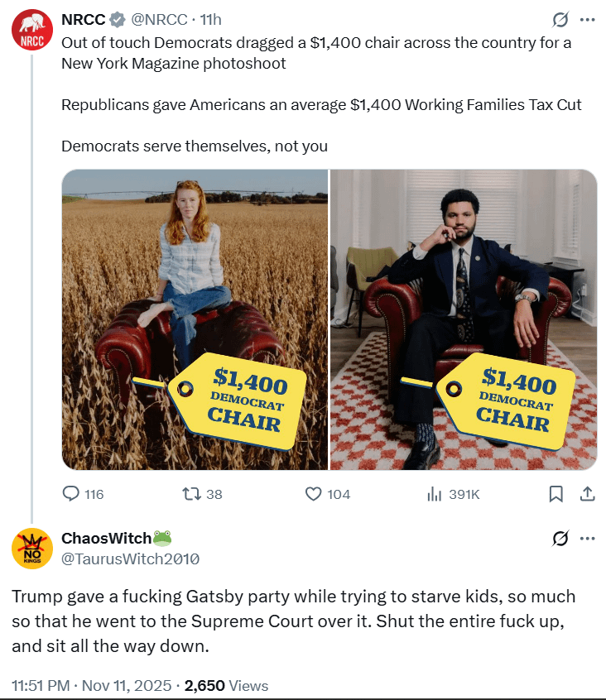
Task: Click the 11h post time link
Action: (211, 20)
